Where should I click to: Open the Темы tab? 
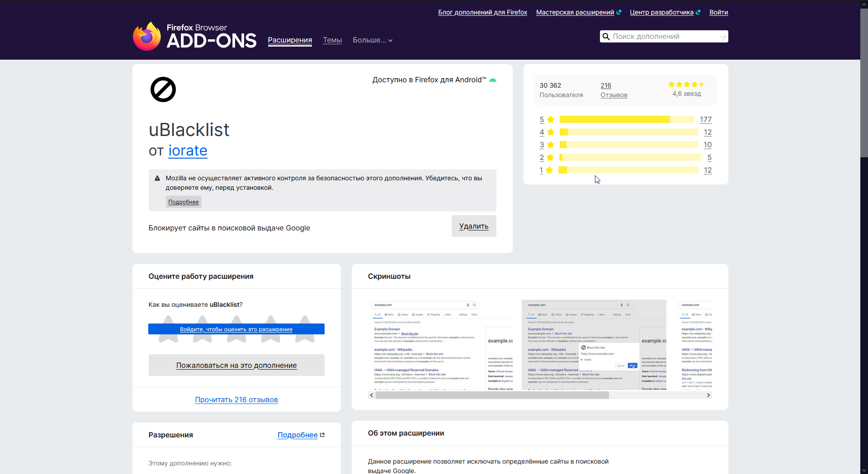click(x=332, y=40)
